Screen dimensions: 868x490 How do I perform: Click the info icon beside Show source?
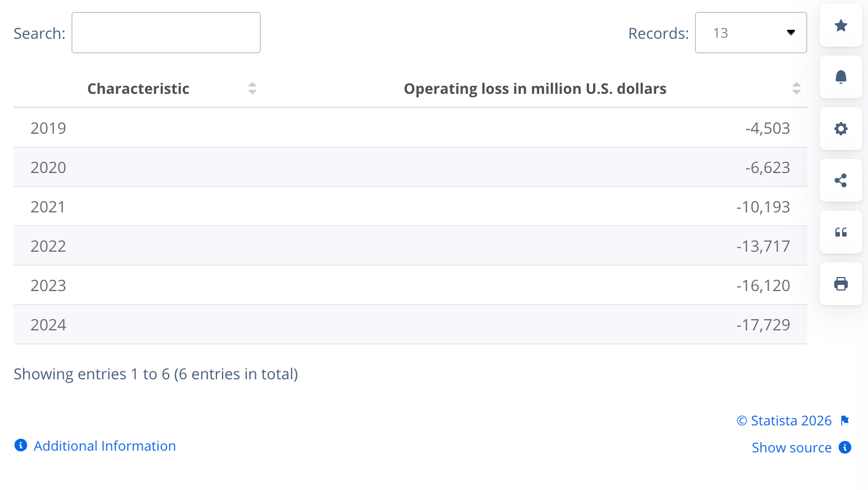click(845, 447)
